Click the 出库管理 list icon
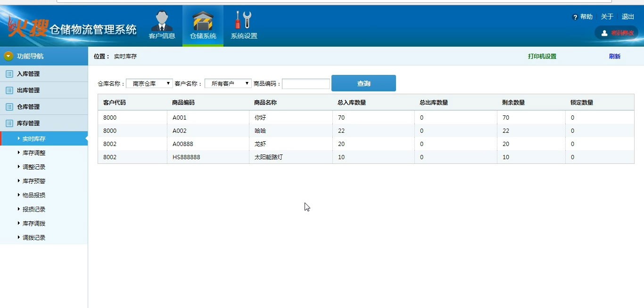 [9, 90]
